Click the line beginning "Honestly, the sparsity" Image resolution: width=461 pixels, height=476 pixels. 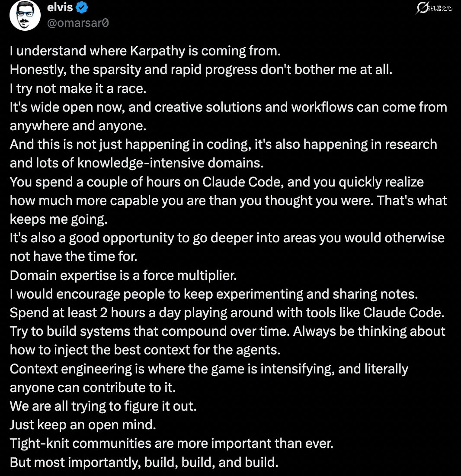coord(201,69)
